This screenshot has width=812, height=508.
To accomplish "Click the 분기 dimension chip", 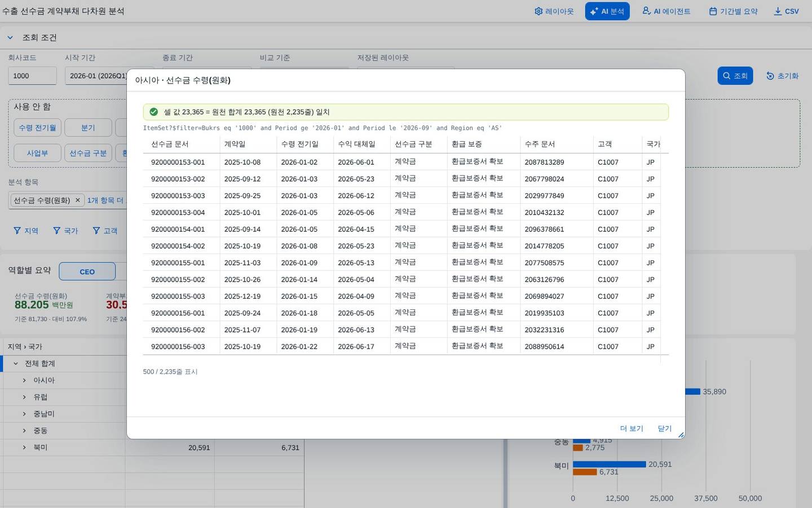I will [x=88, y=128].
